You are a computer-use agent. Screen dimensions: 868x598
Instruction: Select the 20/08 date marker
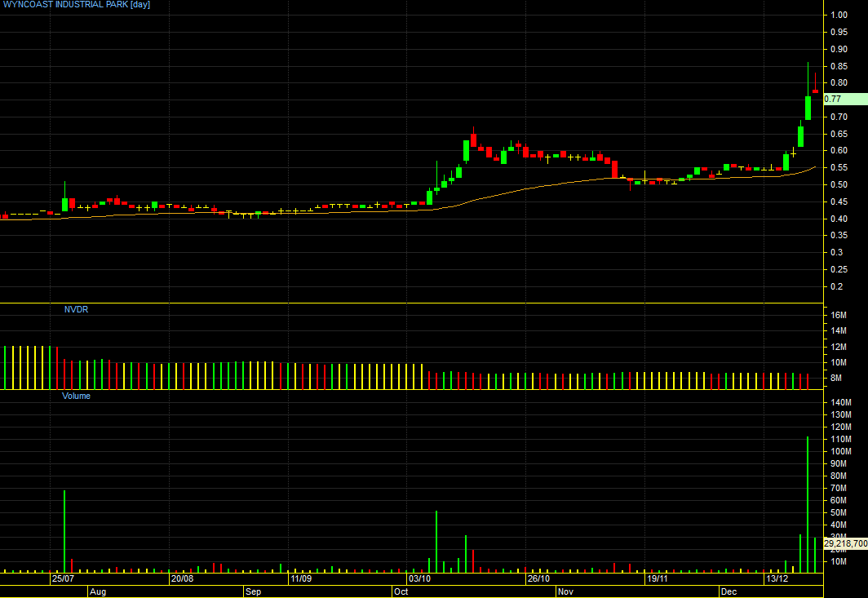pyautogui.click(x=182, y=578)
